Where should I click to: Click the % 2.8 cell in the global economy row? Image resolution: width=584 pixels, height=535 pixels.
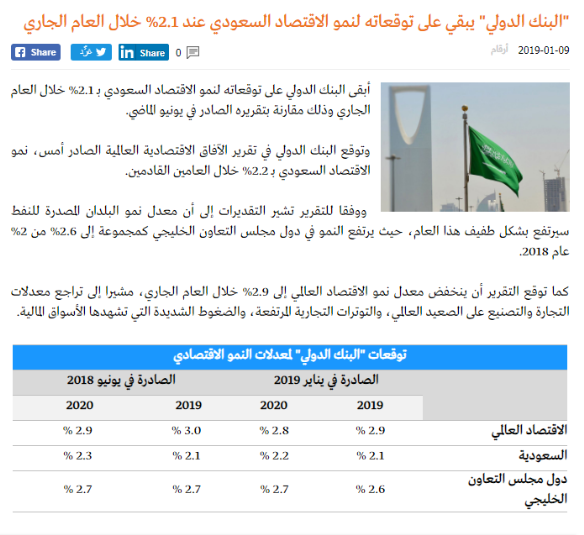(274, 431)
